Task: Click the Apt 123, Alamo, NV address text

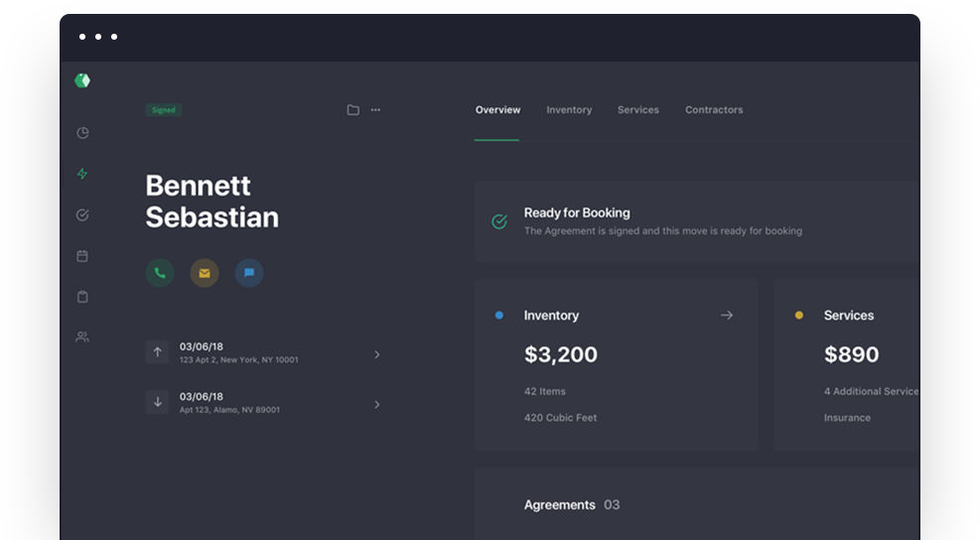Action: click(229, 410)
